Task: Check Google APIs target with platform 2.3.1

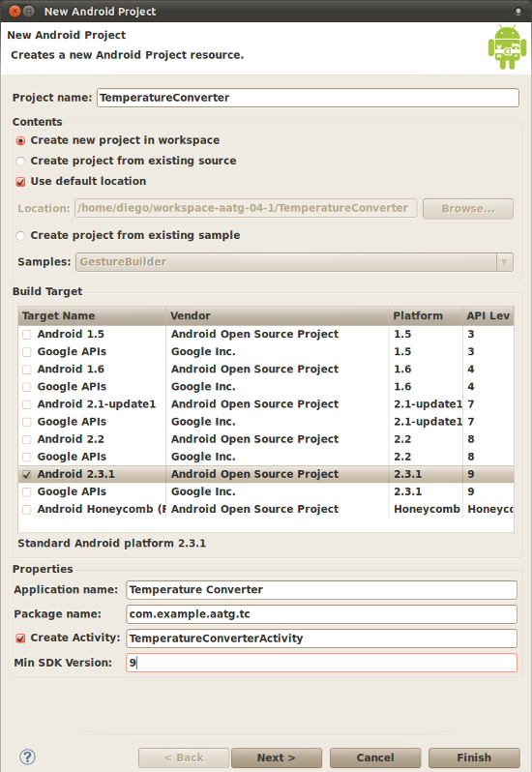Action: tap(26, 492)
